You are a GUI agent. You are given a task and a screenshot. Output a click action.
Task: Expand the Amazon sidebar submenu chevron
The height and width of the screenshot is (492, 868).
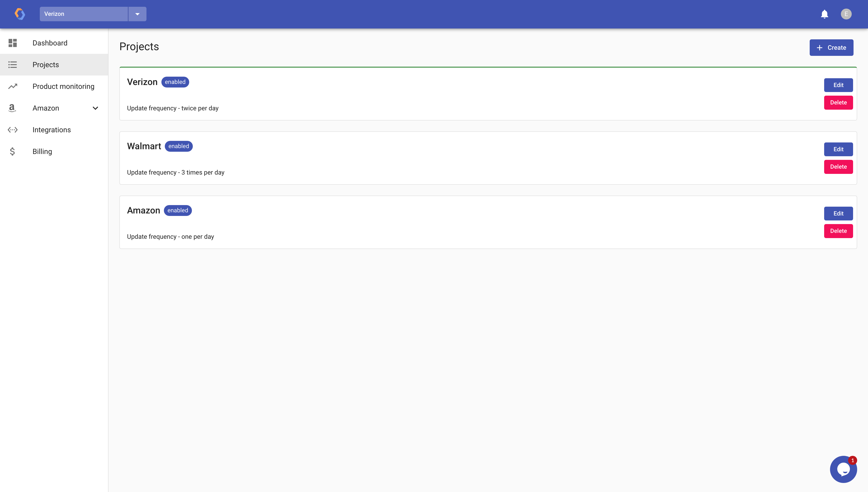[95, 108]
